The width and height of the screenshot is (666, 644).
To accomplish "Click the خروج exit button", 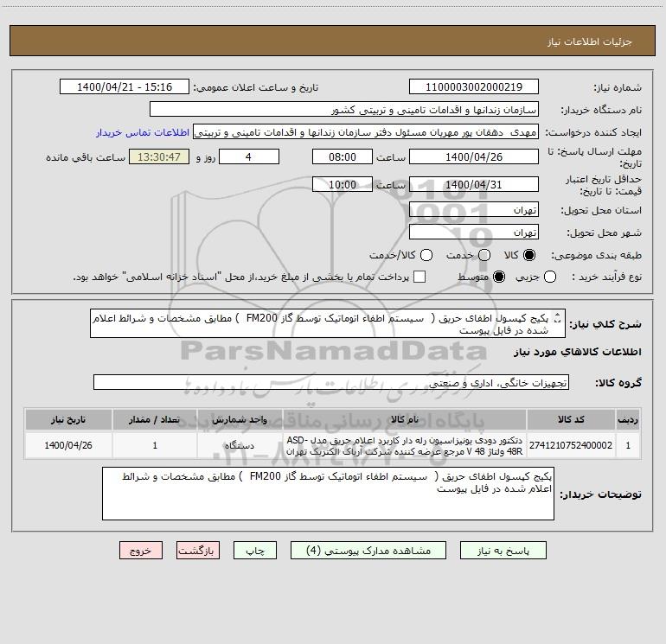I will coord(141,551).
